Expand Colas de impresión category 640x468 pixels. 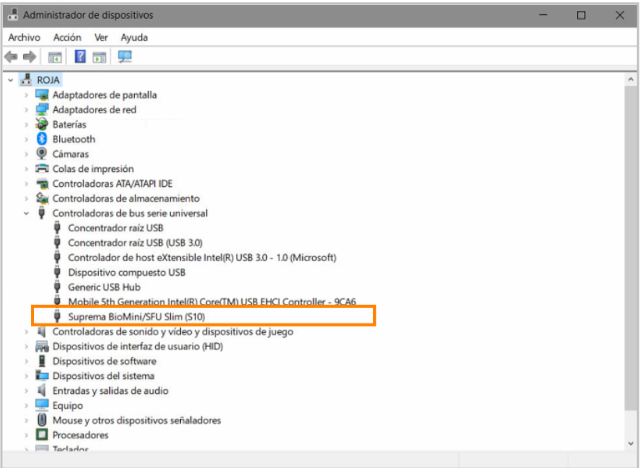[x=26, y=169]
